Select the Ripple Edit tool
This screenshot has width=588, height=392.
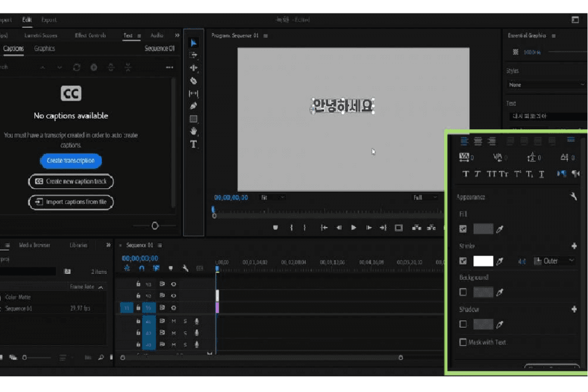click(193, 68)
